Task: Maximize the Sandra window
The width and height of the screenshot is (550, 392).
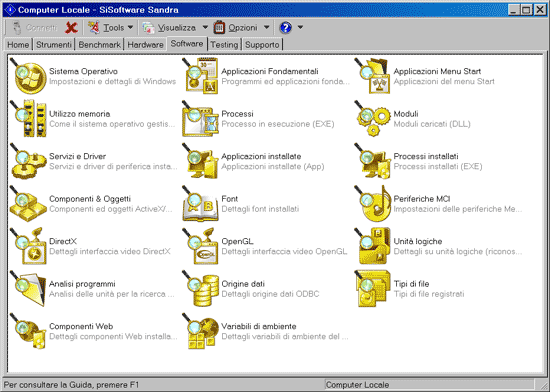Action: click(526, 10)
